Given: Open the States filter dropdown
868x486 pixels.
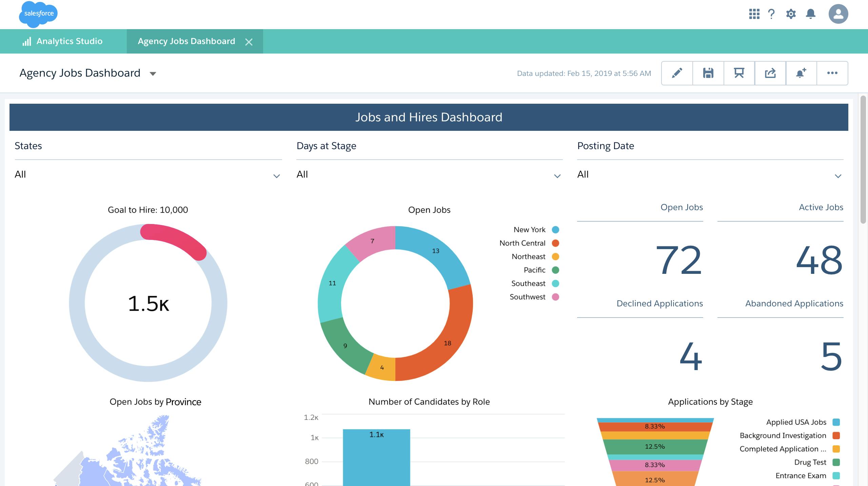Looking at the screenshot, I should coord(148,175).
